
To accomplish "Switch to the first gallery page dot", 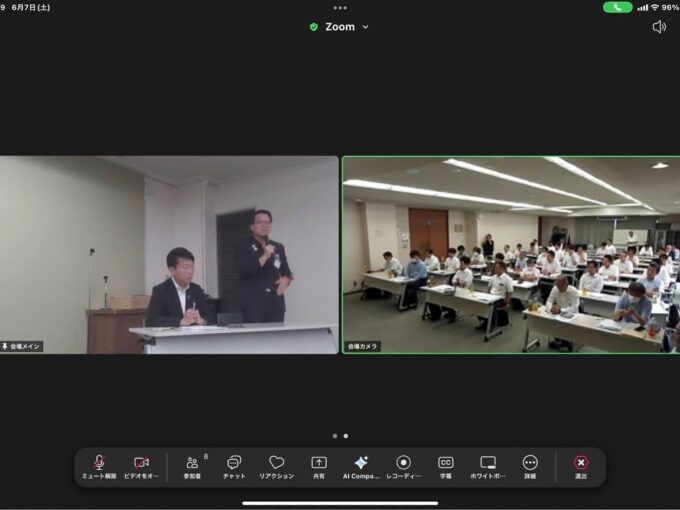I will (334, 436).
